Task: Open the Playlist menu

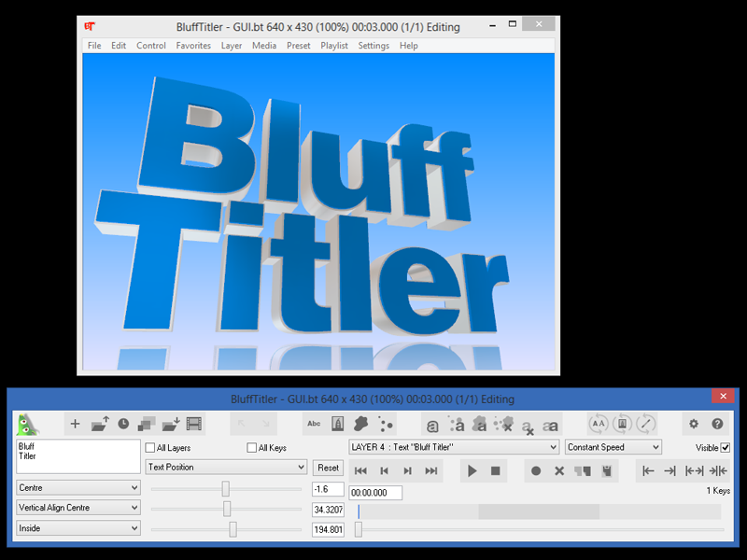Action: pyautogui.click(x=333, y=46)
